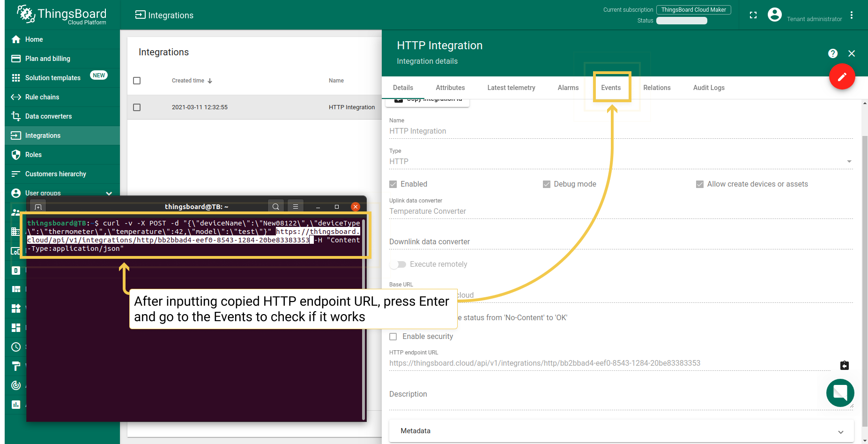This screenshot has width=868, height=444.
Task: Open Data converters in sidebar
Action: point(62,116)
